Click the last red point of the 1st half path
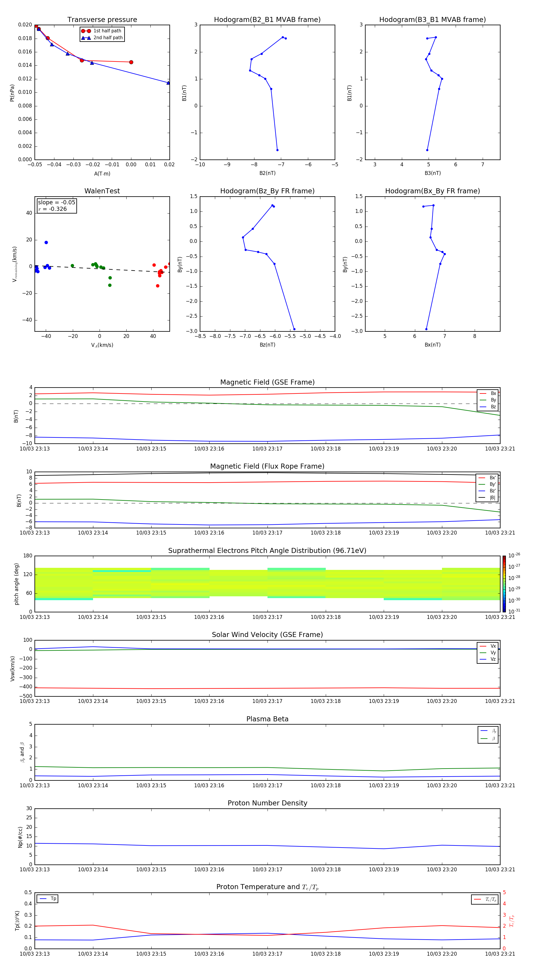The height and width of the screenshot is (980, 535). coord(131,62)
